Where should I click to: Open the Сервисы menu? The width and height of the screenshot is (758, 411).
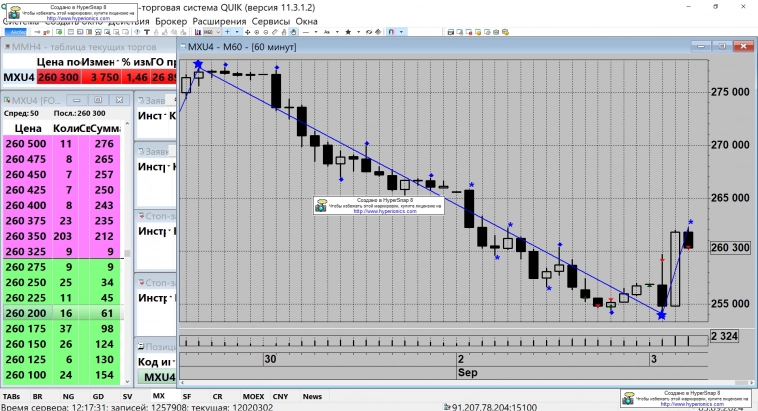271,21
